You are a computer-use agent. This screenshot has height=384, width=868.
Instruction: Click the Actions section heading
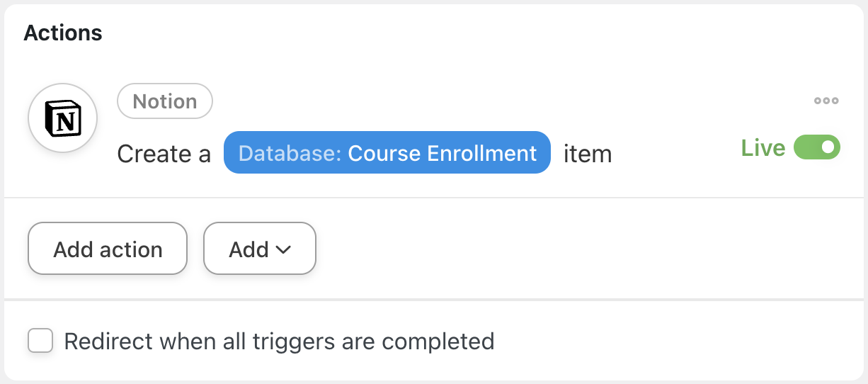[x=63, y=33]
